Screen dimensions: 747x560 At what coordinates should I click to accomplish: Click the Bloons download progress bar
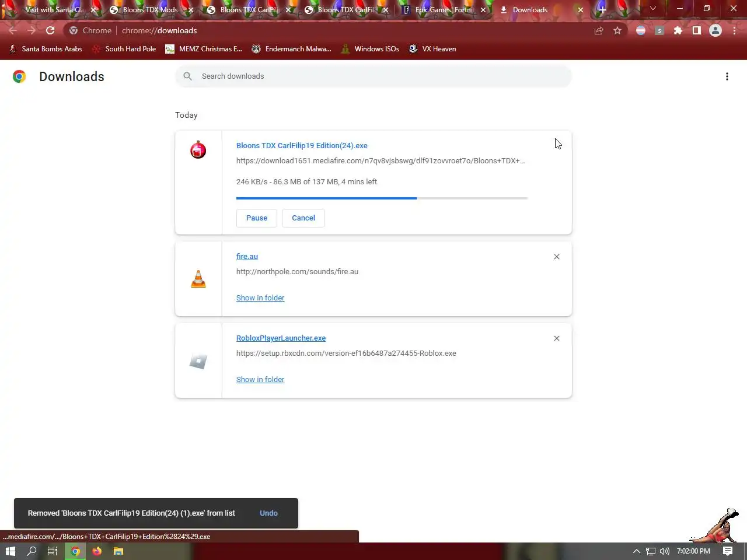382,198
